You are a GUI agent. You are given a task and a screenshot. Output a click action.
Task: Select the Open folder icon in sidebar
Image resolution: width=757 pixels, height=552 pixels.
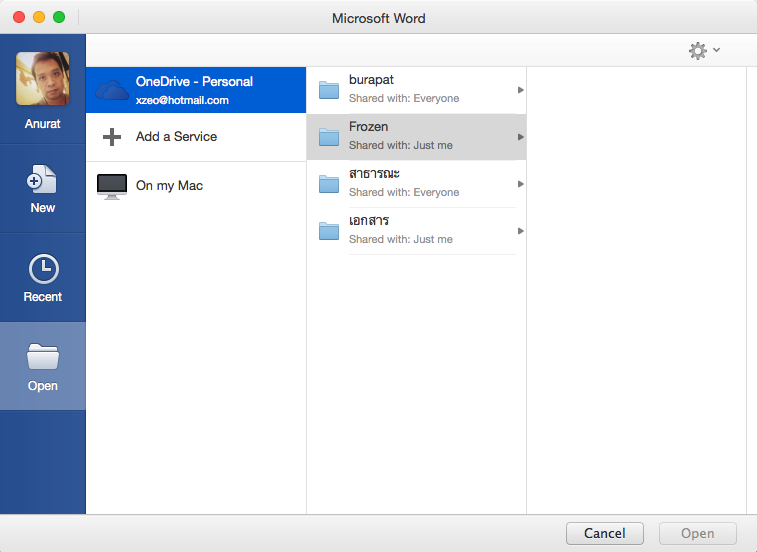[x=43, y=356]
